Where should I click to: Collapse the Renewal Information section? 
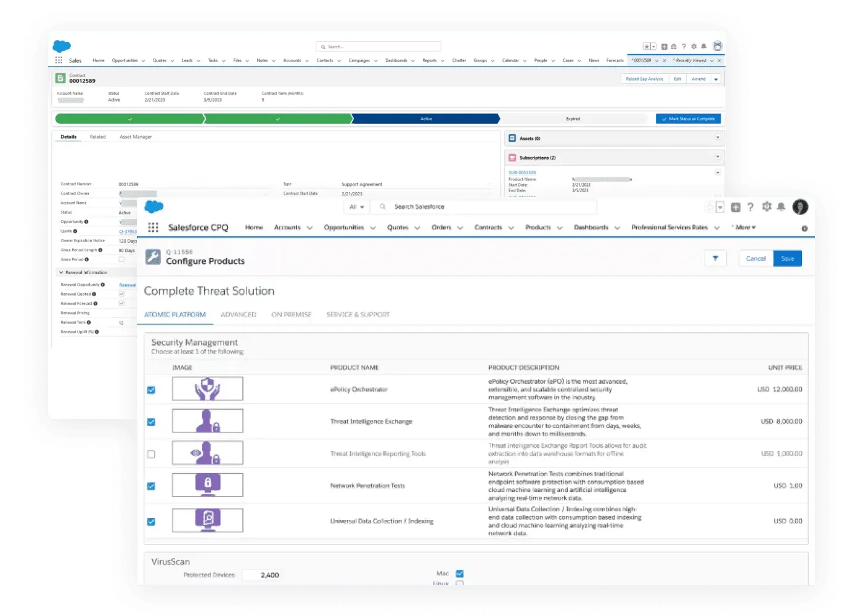(62, 272)
